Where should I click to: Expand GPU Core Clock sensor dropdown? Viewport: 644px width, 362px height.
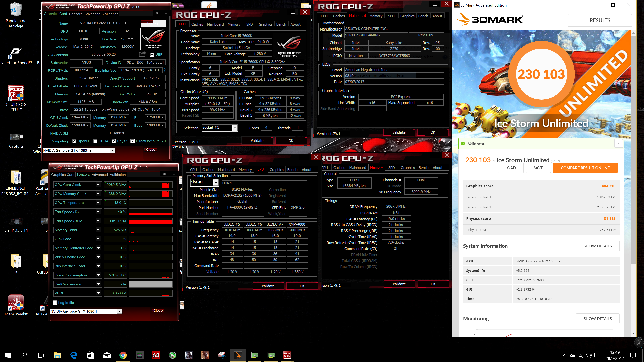tap(98, 185)
